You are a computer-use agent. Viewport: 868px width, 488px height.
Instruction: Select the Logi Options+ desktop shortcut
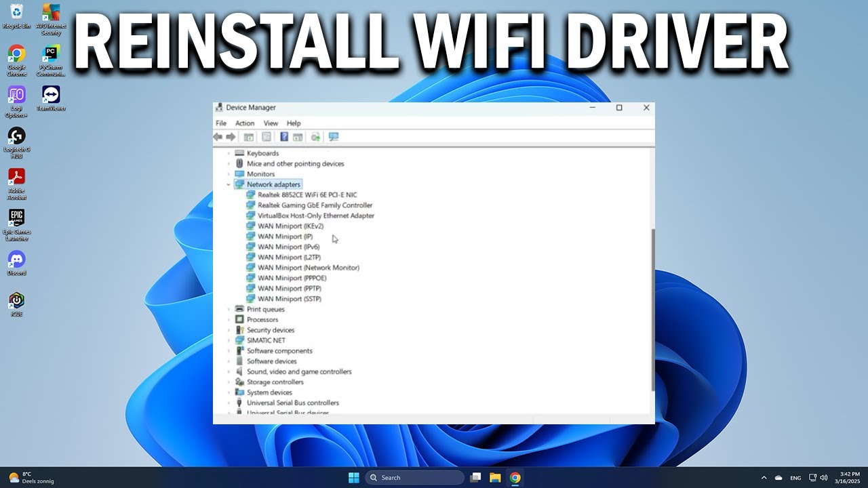point(17,102)
